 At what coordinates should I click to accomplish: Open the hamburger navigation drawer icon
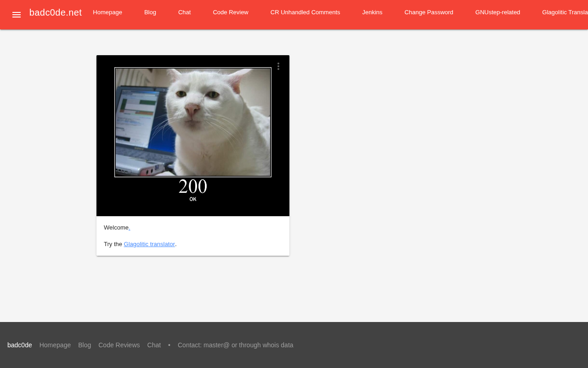point(17,15)
